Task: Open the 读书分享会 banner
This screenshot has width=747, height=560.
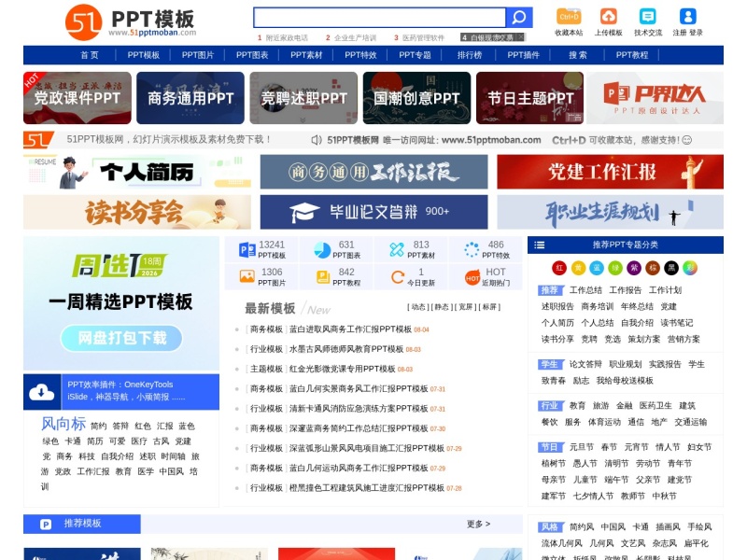Action: pyautogui.click(x=137, y=213)
